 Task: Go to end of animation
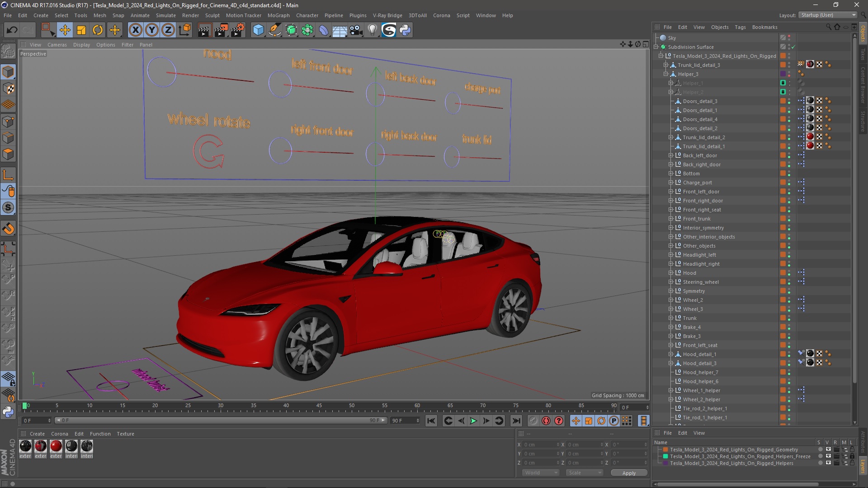[516, 421]
